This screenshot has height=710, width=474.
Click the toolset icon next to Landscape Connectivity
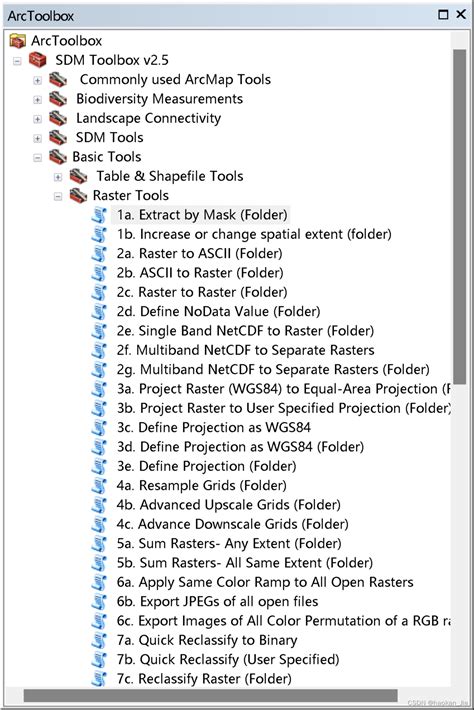point(58,118)
